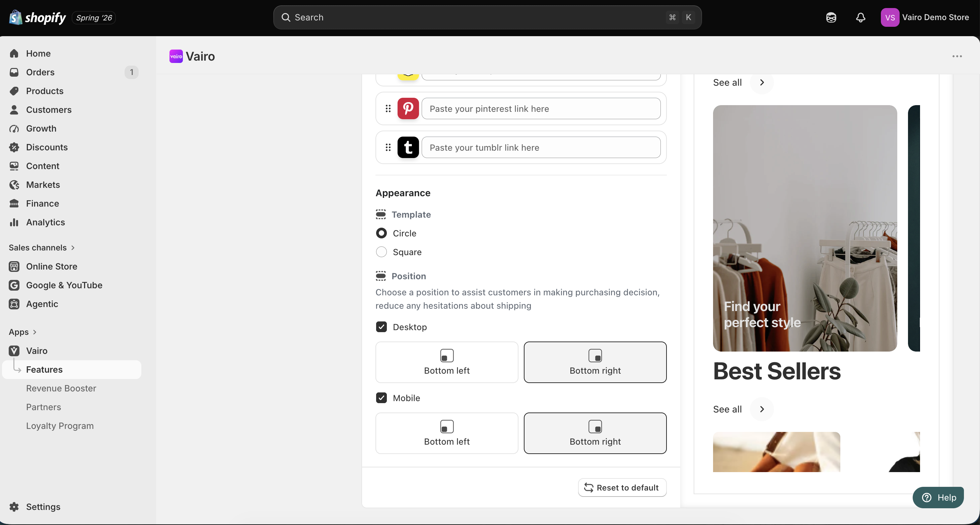The image size is (980, 525).
Task: Expand the Sales channels section
Action: click(42, 248)
